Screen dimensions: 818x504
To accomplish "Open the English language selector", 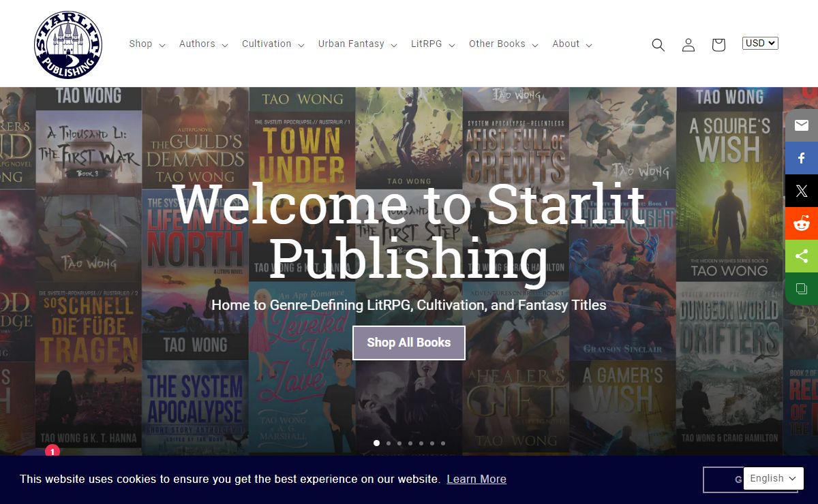I will coord(773,478).
